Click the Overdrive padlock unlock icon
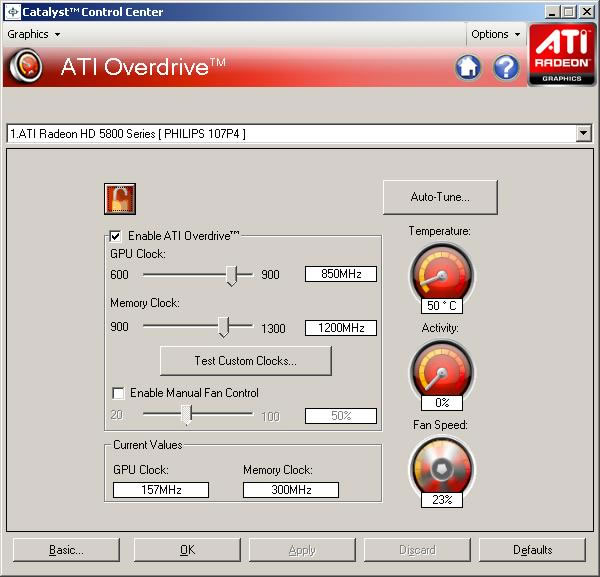This screenshot has width=600, height=577. 120,199
